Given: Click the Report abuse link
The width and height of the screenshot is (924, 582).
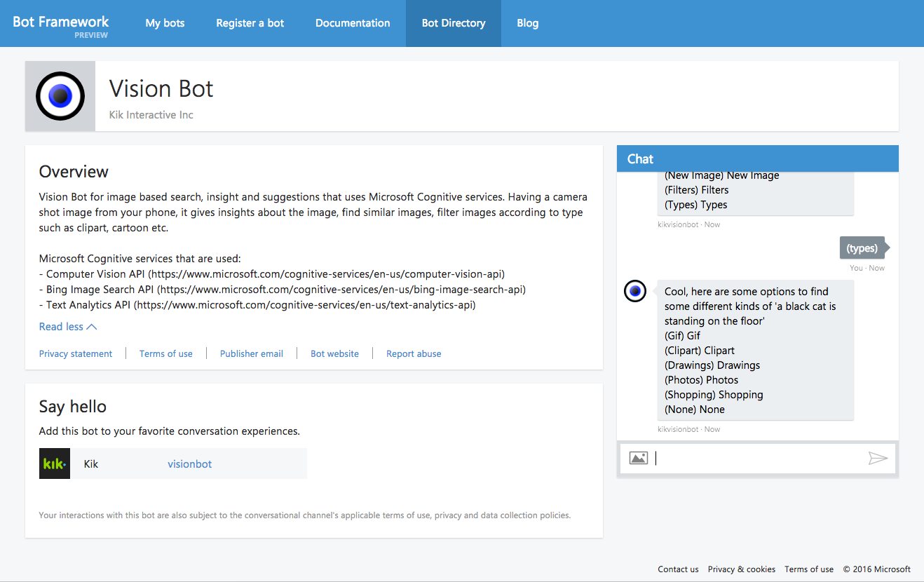Looking at the screenshot, I should (414, 354).
